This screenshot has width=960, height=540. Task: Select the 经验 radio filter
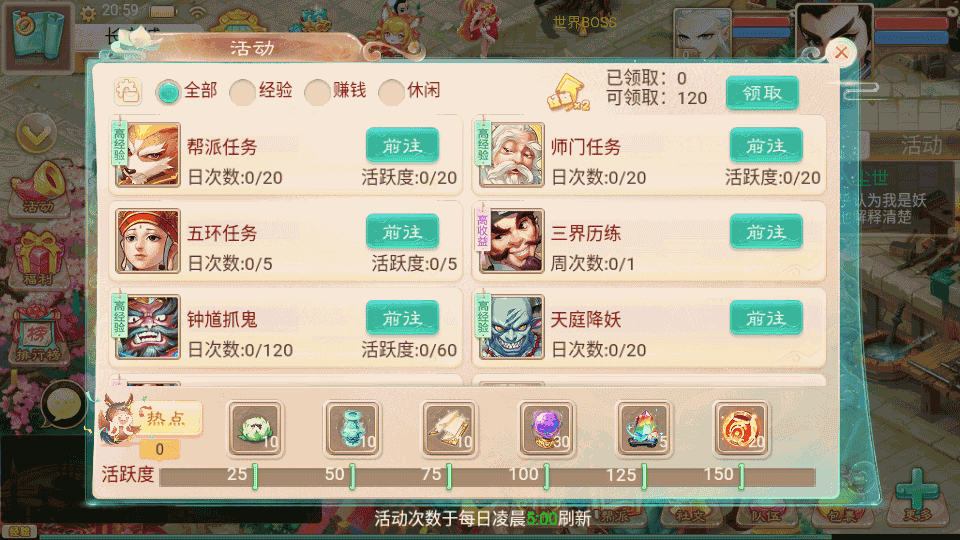pyautogui.click(x=261, y=91)
